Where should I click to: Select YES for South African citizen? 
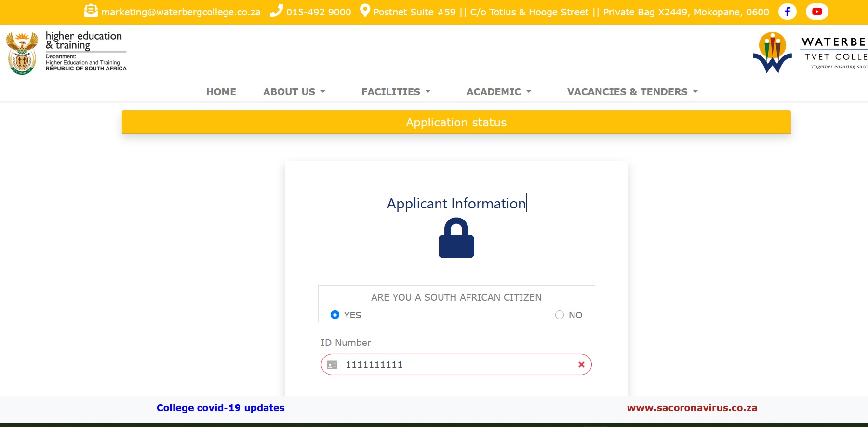335,315
